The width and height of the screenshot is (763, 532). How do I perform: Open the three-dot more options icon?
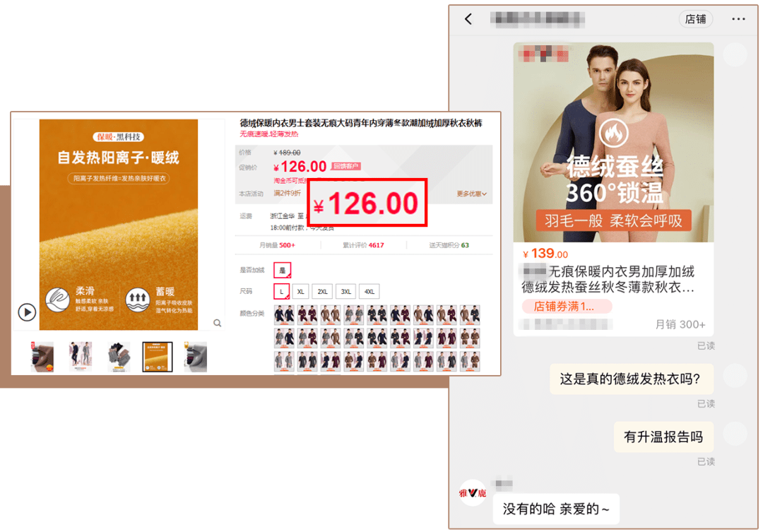tap(739, 19)
